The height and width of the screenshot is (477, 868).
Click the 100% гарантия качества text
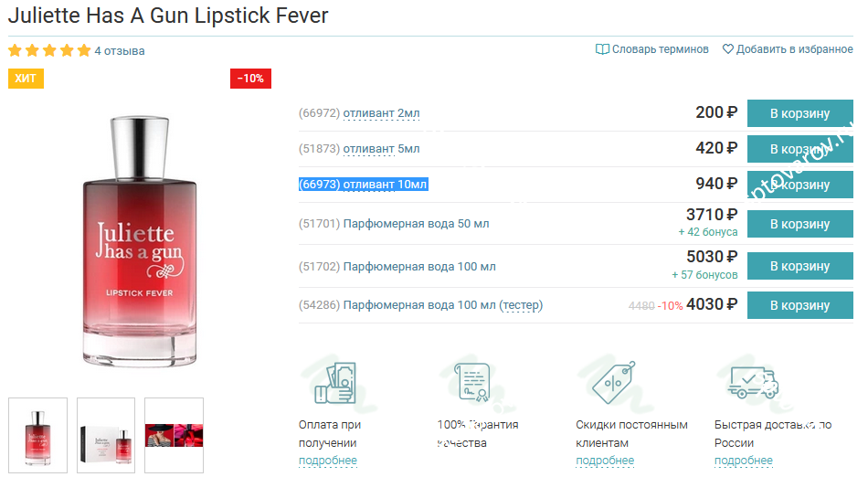pos(477,434)
